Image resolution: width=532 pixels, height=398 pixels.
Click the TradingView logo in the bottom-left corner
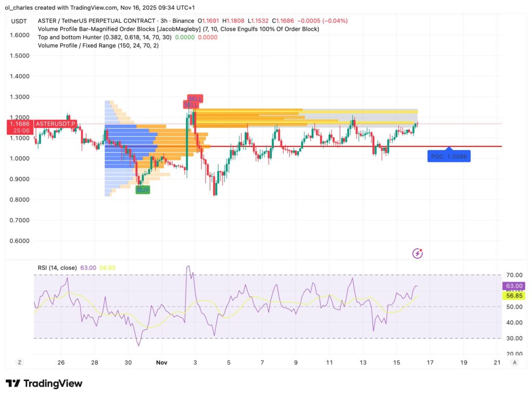tap(44, 383)
